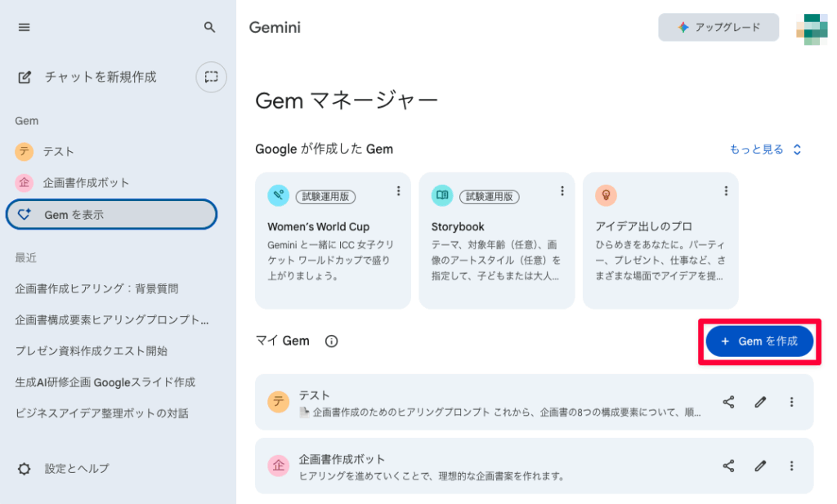Share the テスト Gem using share icon
Image resolution: width=837 pixels, height=504 pixels.
point(728,402)
